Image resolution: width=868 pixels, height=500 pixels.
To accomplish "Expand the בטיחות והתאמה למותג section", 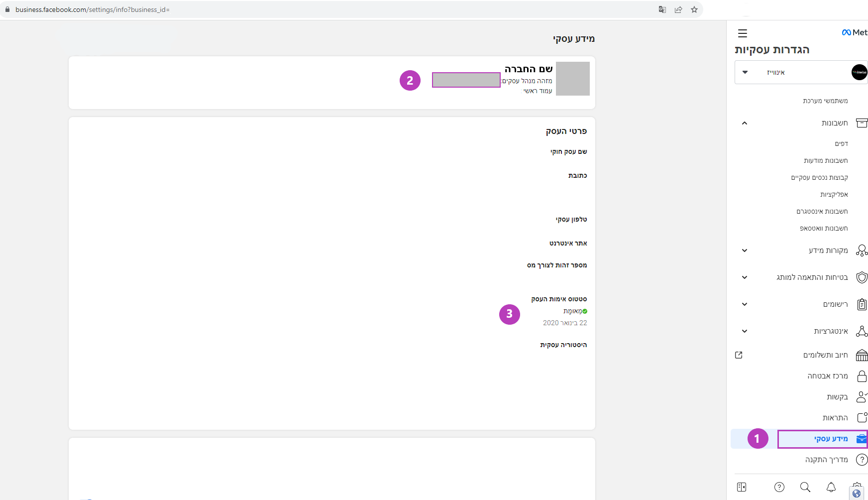I will [745, 277].
